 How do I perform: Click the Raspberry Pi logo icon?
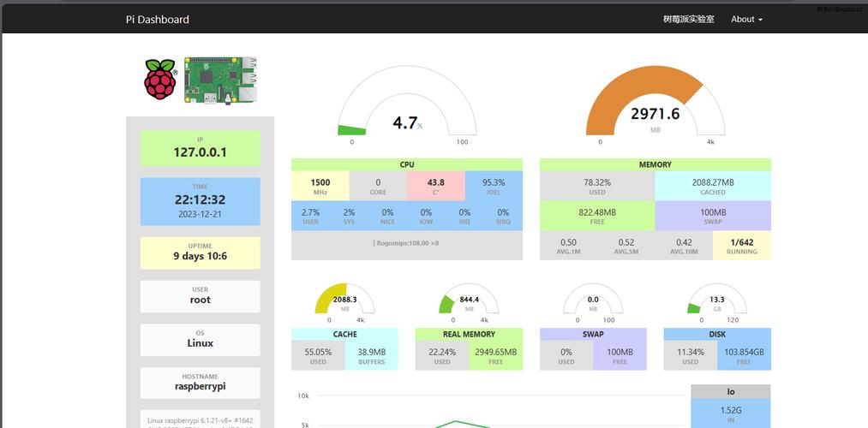point(160,79)
